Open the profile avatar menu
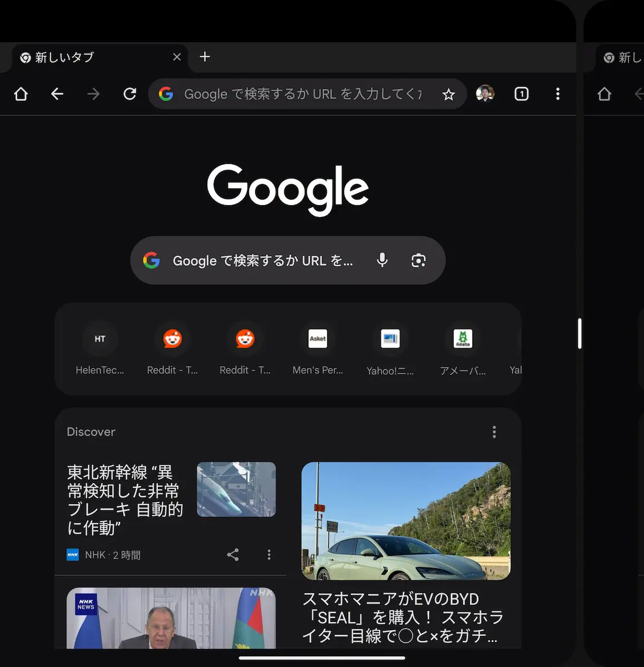Screen dimensions: 644x667 tap(485, 94)
